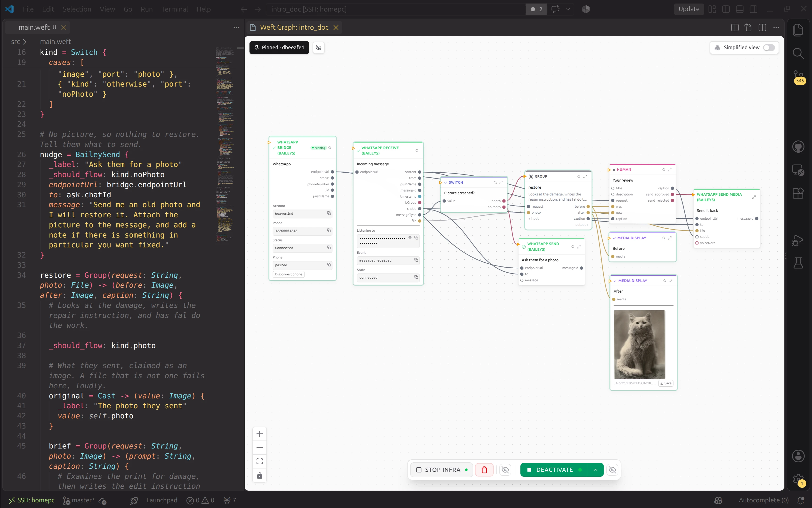
Task: Click the red trash delete button
Action: point(484,470)
